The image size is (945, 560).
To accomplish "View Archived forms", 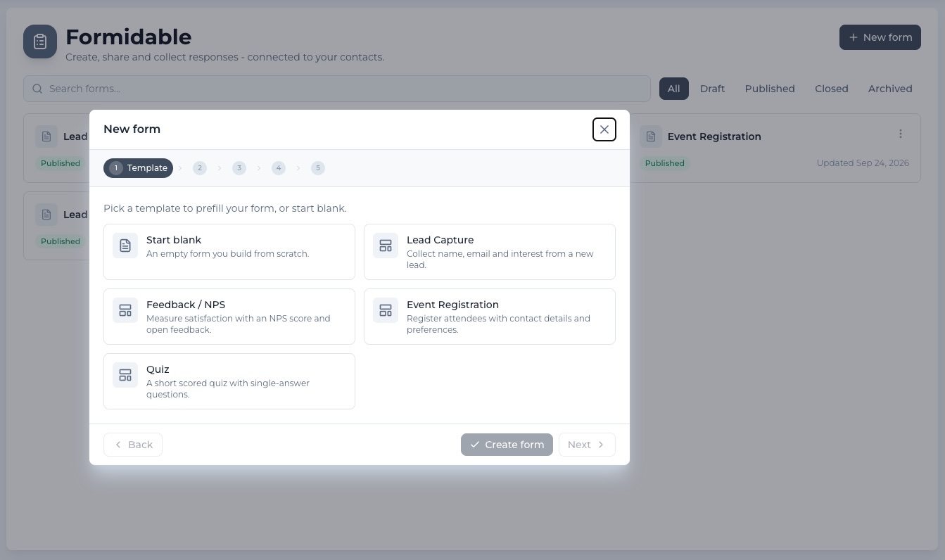I will [890, 89].
